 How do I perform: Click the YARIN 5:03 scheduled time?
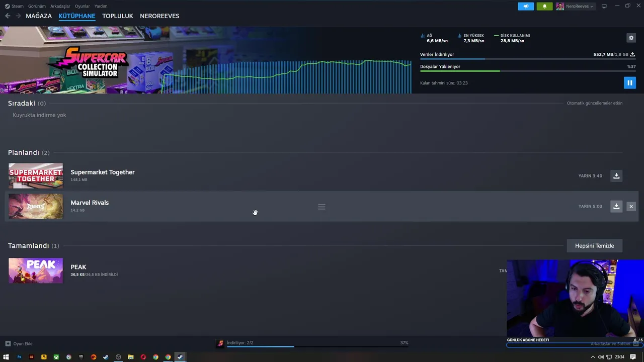coord(590,206)
